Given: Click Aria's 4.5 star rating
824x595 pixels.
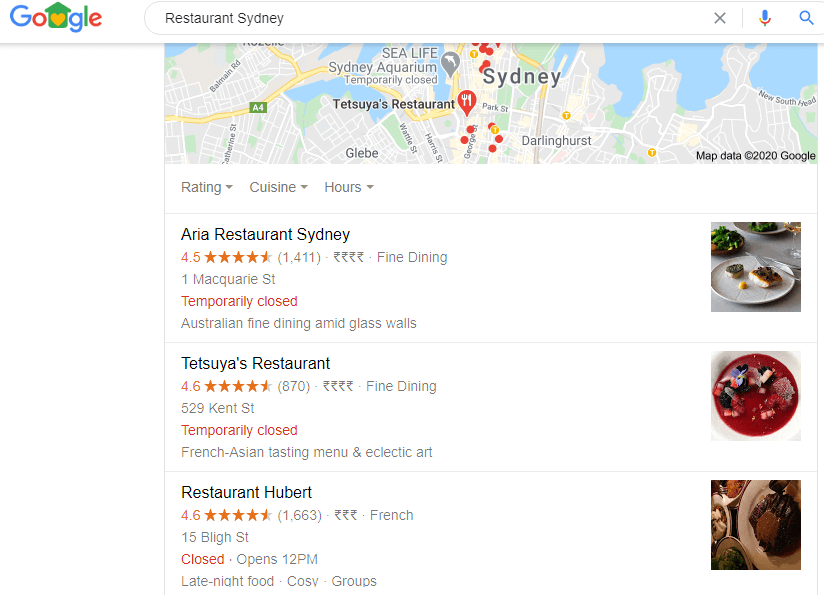Looking at the screenshot, I should [226, 258].
